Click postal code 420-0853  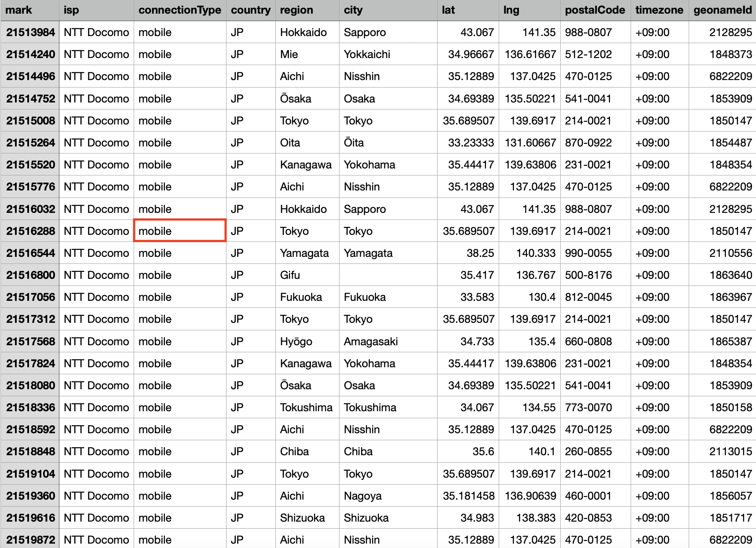[595, 518]
